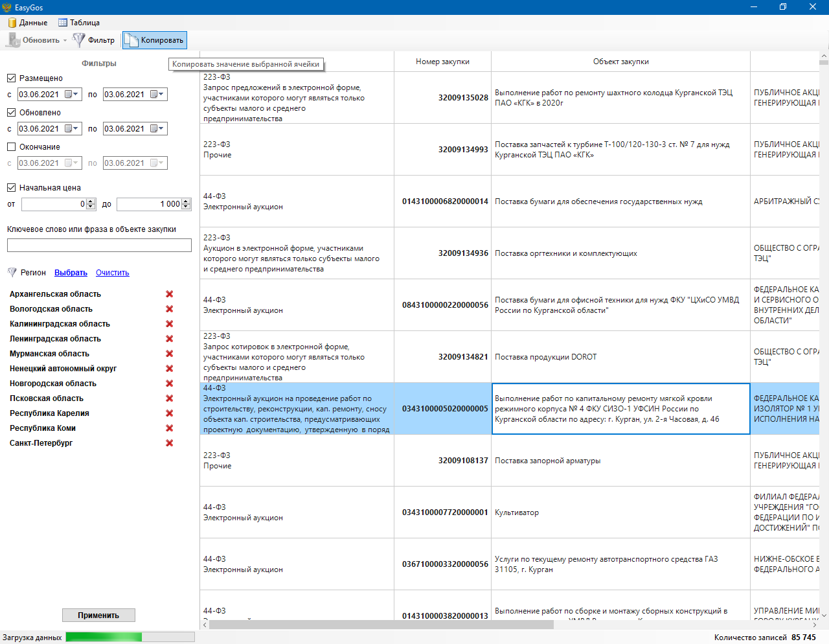The width and height of the screenshot is (829, 644).
Task: Sort by Объект закупки column header
Action: (x=620, y=62)
